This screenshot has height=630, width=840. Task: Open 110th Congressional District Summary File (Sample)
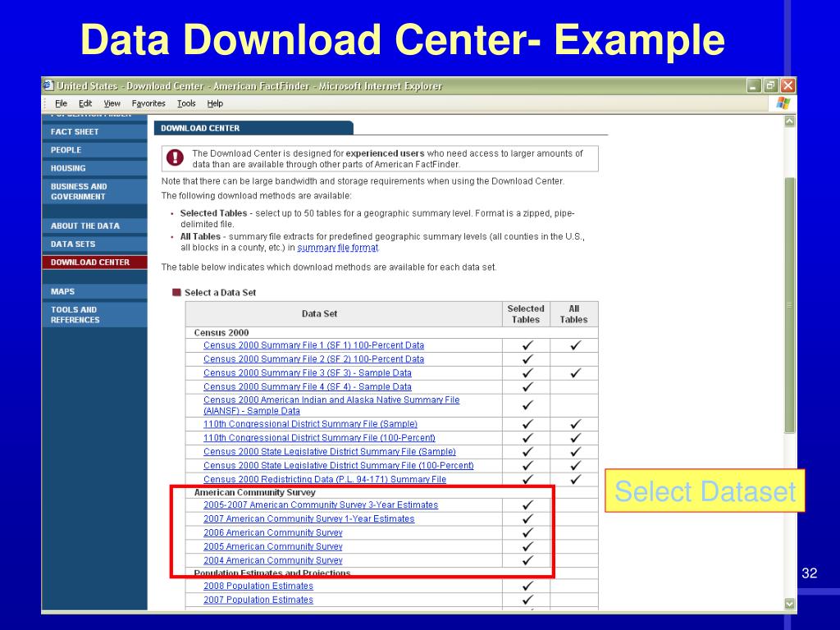point(310,424)
